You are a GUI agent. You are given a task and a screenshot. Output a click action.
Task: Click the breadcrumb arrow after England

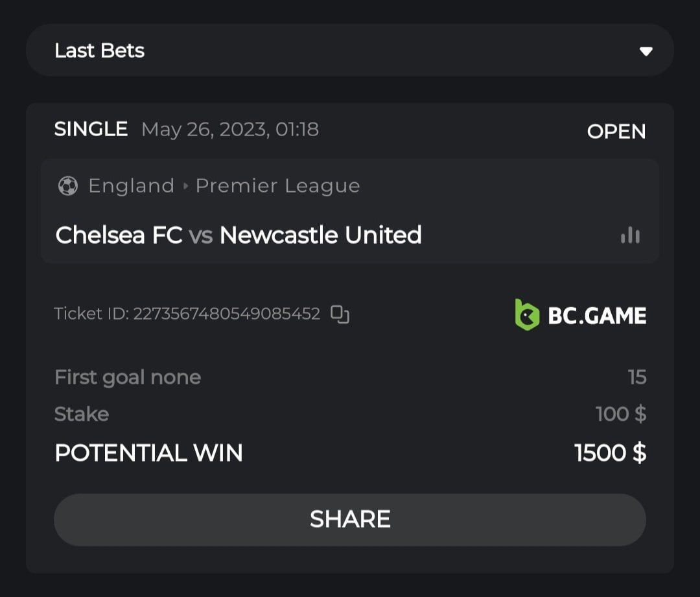pos(185,186)
